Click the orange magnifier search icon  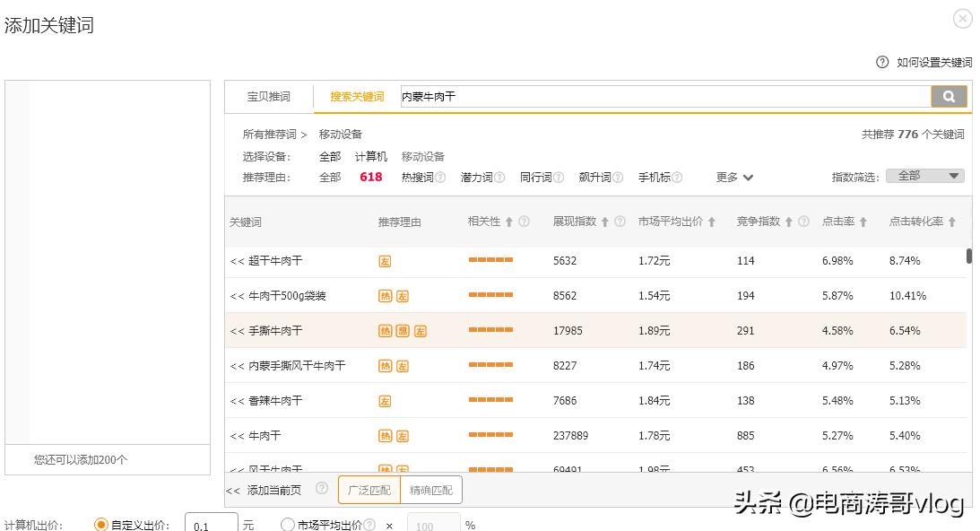click(x=949, y=96)
